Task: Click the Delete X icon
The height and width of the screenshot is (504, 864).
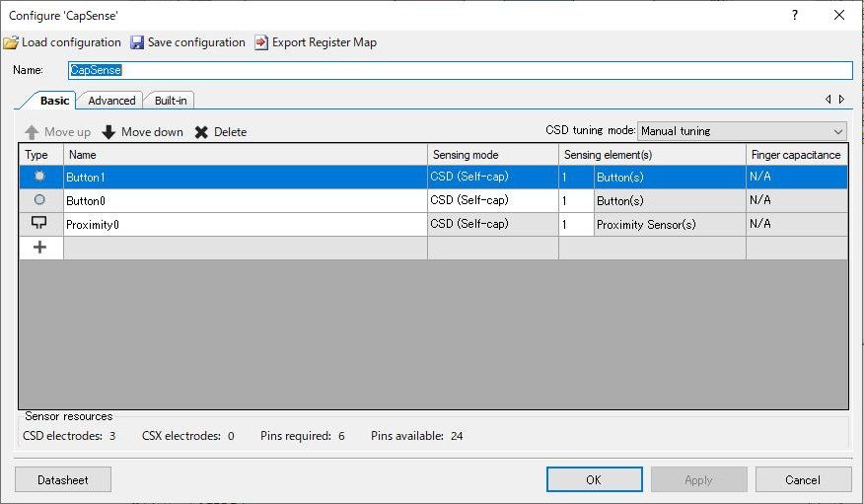Action: 201,132
